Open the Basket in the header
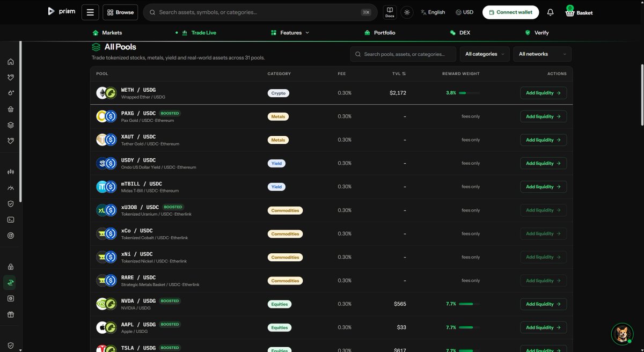644x352 pixels. pyautogui.click(x=579, y=12)
